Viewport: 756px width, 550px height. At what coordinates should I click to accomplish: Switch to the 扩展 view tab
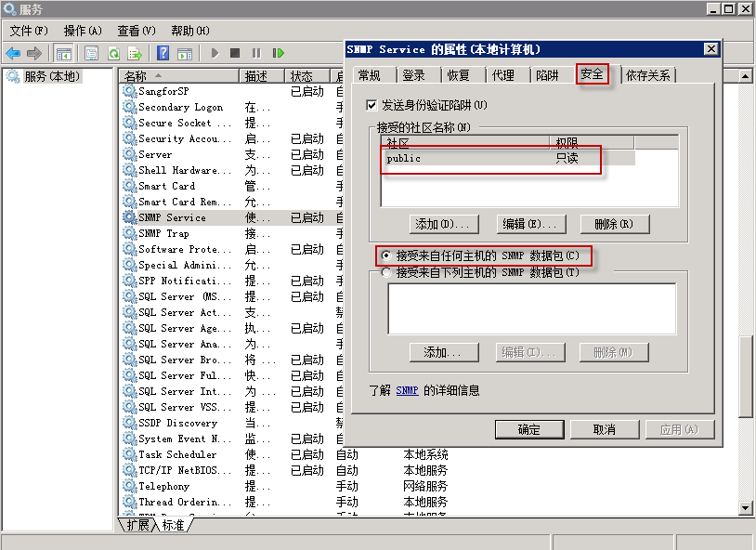(x=137, y=525)
